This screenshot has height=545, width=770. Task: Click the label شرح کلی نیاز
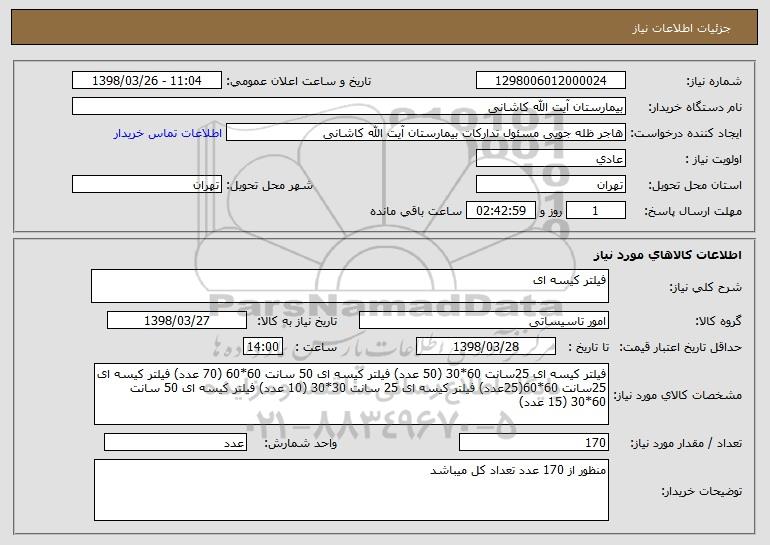pos(706,287)
